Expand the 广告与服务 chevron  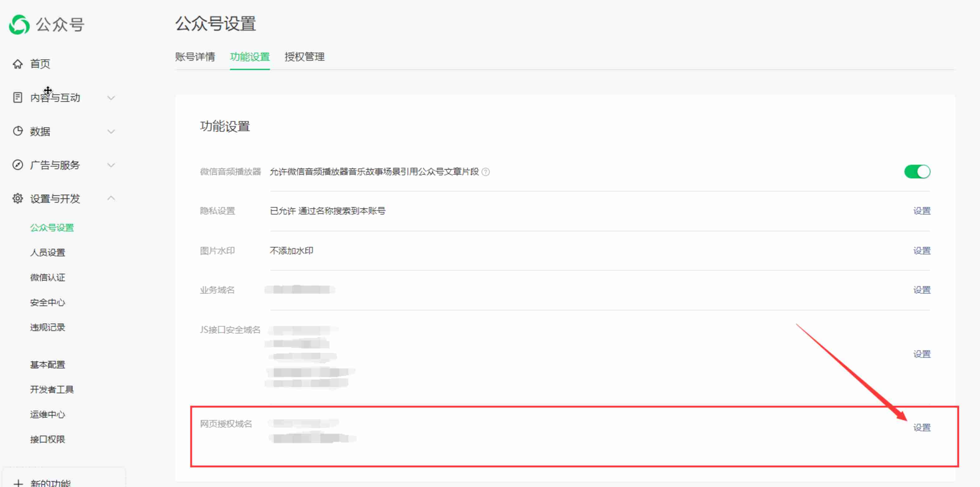(111, 165)
